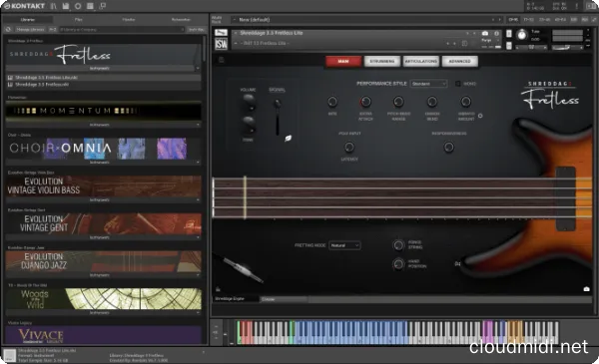Switch to the Monitor tab
This screenshot has width=599, height=364.
[x=129, y=20]
